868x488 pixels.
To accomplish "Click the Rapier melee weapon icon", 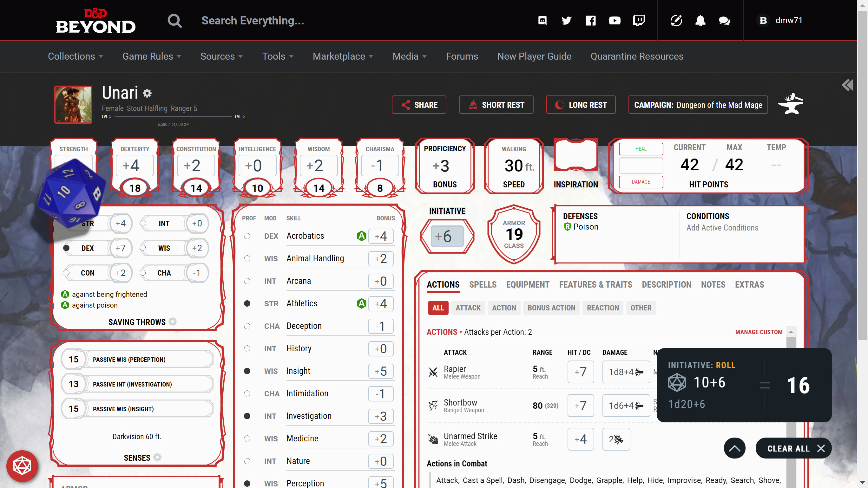I will (433, 372).
